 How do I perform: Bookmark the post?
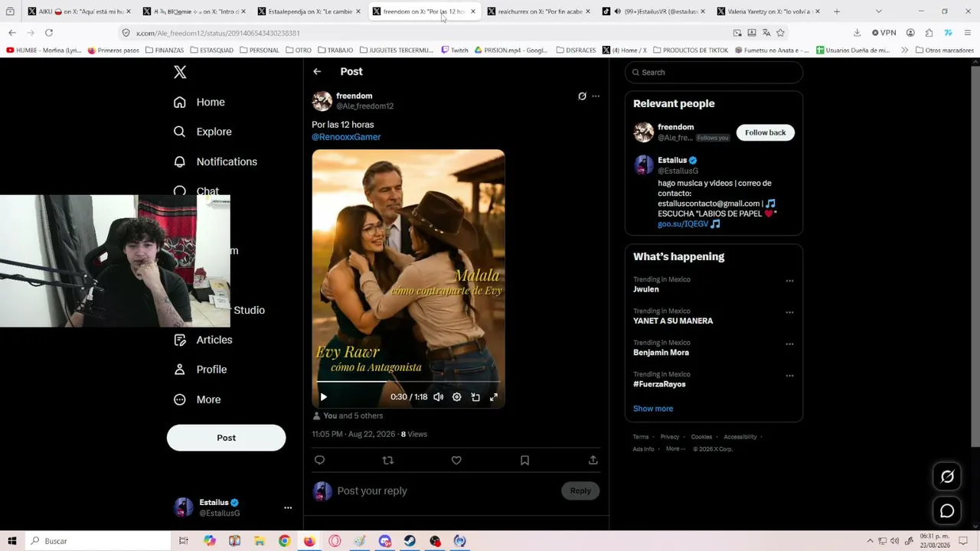click(524, 460)
